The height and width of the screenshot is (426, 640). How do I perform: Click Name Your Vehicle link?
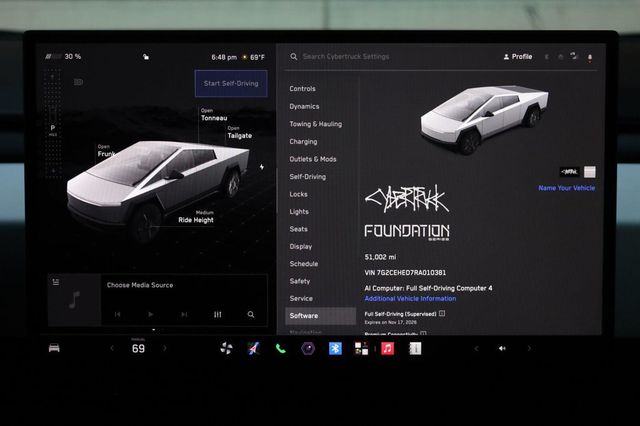pyautogui.click(x=567, y=188)
